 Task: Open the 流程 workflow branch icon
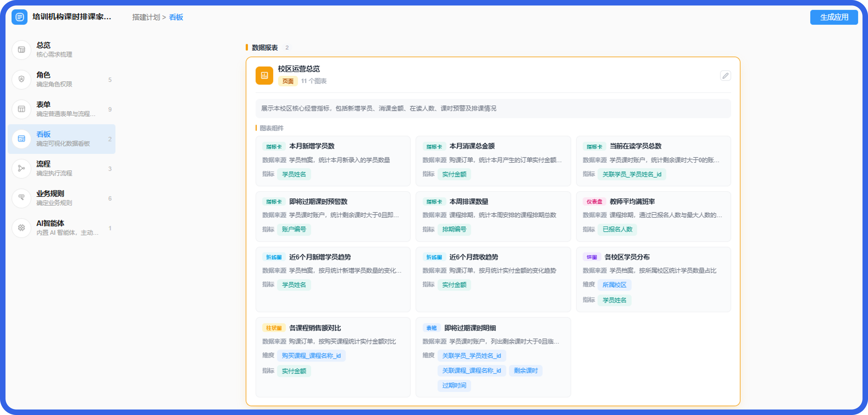(x=21, y=168)
